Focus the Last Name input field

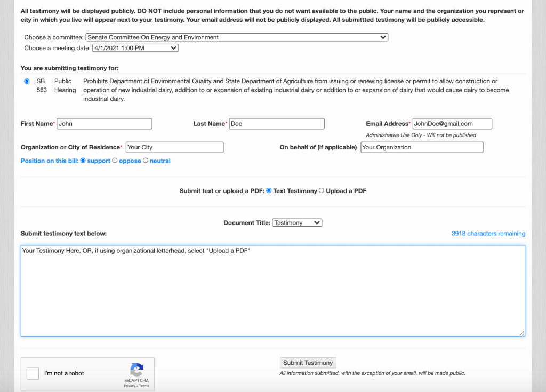(x=277, y=124)
